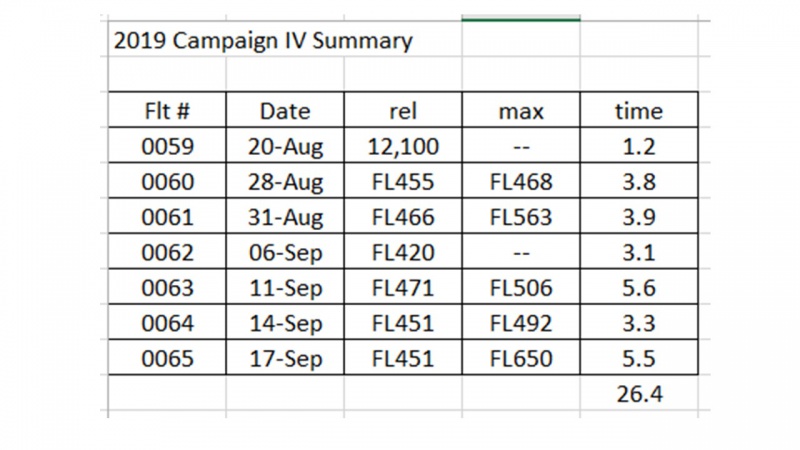The image size is (800, 450).
Task: Select the FL650 max cell
Action: (520, 358)
